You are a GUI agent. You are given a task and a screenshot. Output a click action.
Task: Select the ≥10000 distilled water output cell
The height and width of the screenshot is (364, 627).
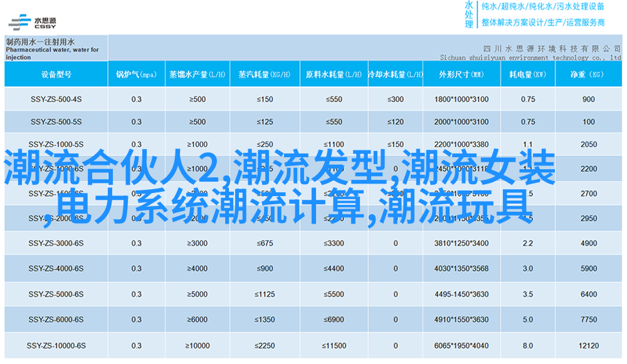(197, 345)
